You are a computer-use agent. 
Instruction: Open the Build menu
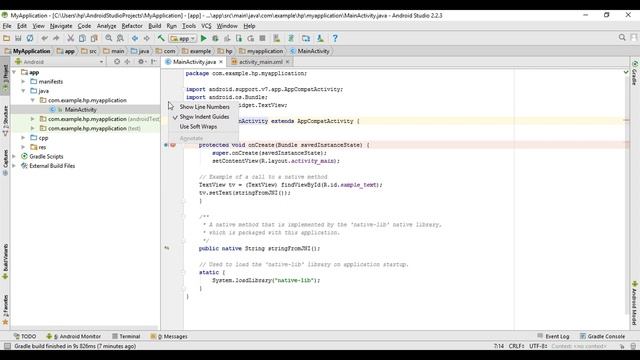[154, 26]
